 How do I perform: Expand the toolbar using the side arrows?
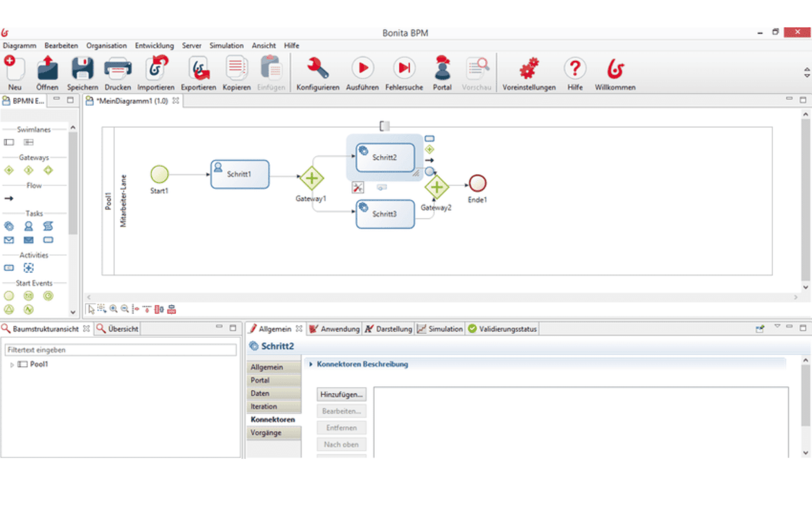(807, 73)
